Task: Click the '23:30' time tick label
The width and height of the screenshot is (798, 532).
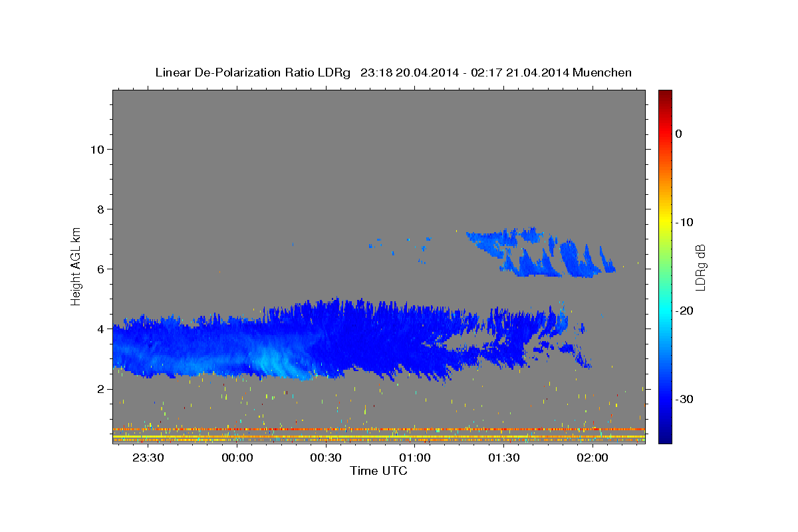Action: [148, 458]
